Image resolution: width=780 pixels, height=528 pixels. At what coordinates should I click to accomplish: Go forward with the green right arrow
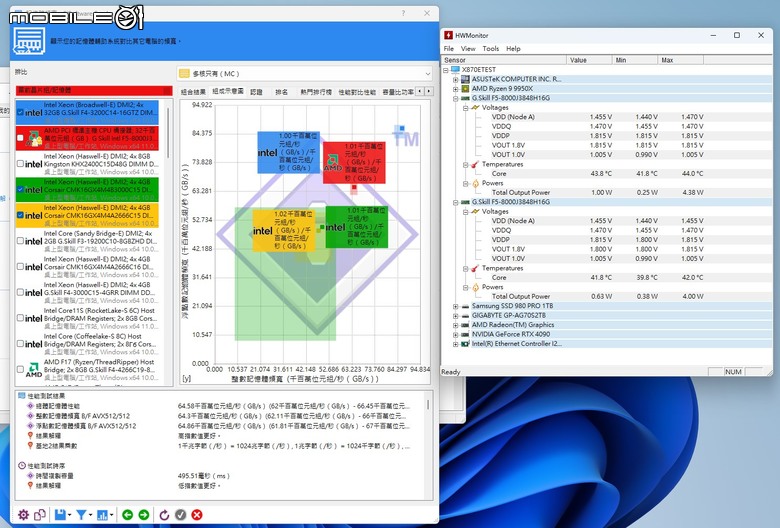pos(144,515)
